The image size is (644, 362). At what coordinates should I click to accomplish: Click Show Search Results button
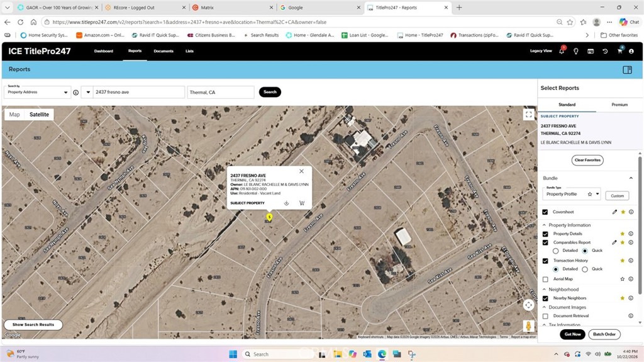click(33, 325)
